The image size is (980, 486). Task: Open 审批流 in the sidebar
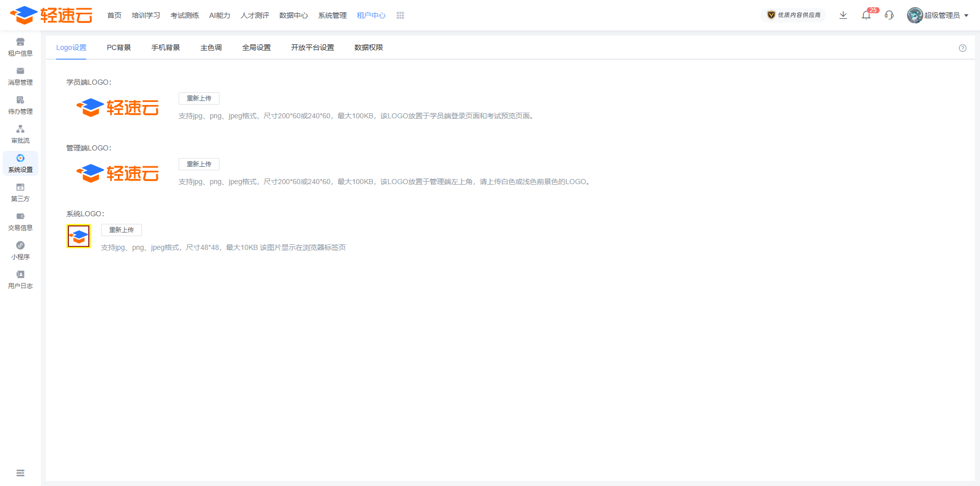tap(20, 134)
